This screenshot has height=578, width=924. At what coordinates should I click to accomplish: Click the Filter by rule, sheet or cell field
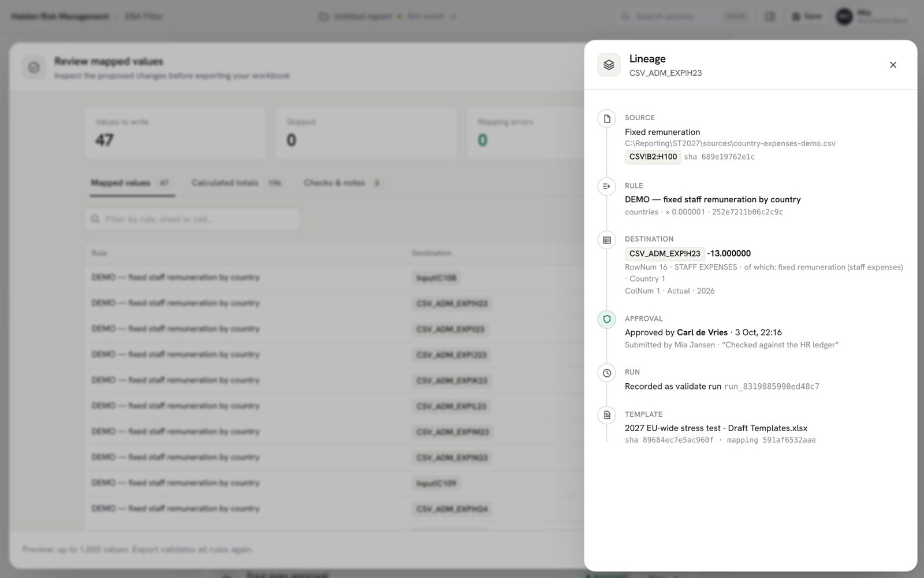[192, 219]
